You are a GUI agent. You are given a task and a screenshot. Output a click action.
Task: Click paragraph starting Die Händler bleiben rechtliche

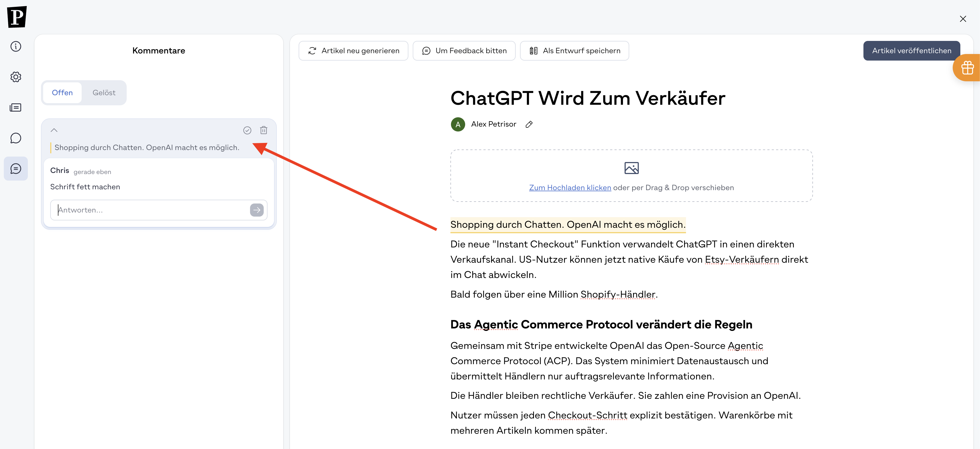coord(625,395)
